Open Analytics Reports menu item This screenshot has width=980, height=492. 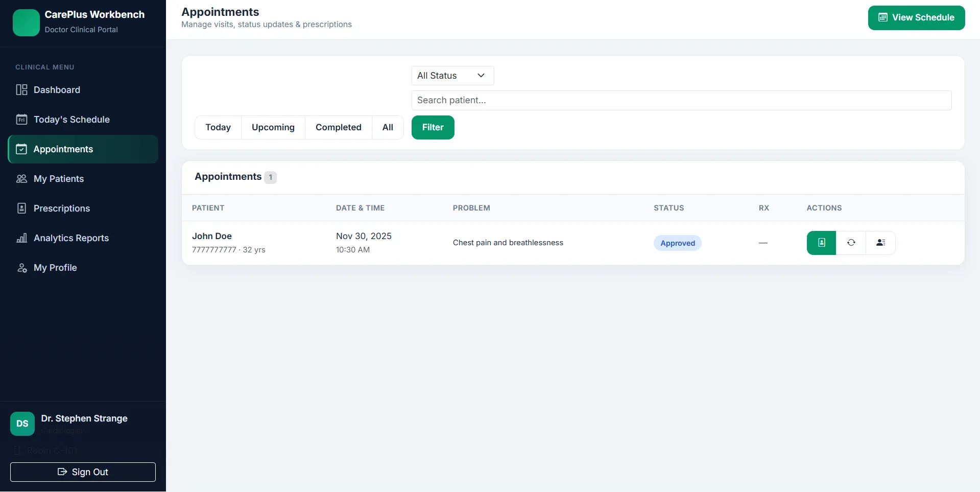click(x=83, y=238)
